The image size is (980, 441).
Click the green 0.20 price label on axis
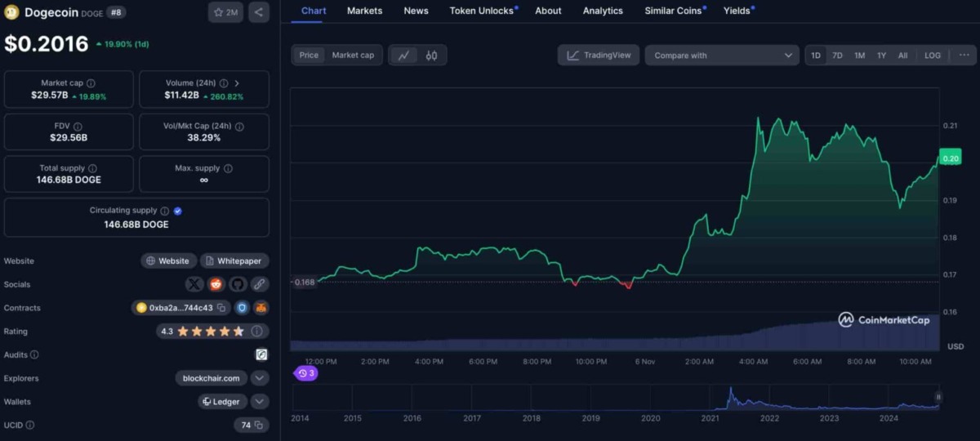click(950, 158)
